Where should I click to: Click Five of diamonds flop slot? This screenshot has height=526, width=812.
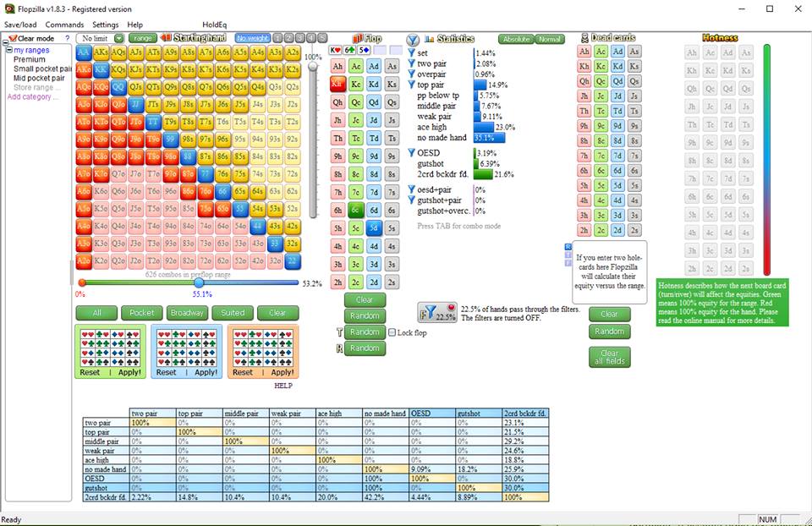coord(364,50)
